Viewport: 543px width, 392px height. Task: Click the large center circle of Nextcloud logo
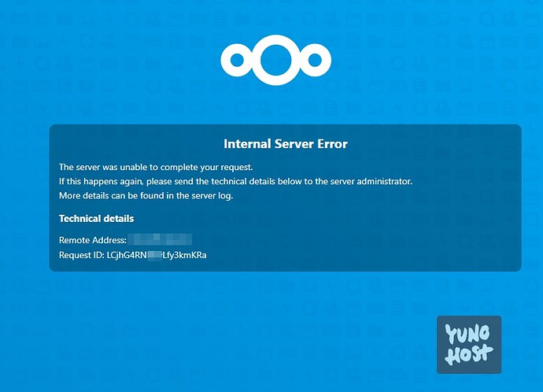point(275,60)
